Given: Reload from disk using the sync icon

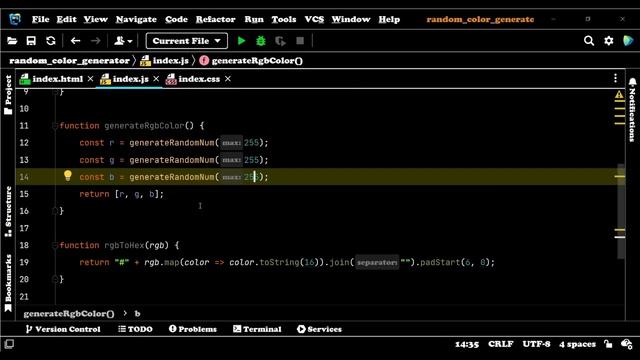Looking at the screenshot, I should (51, 41).
